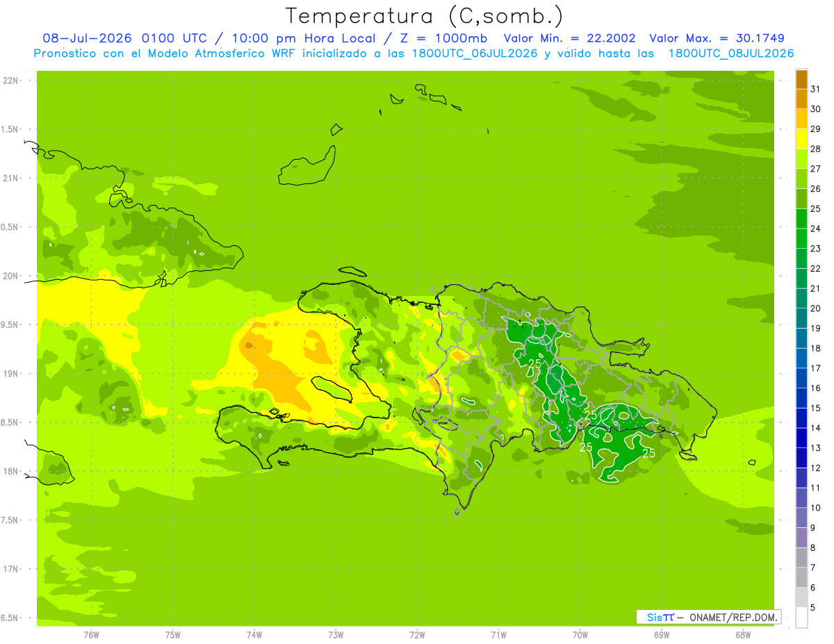The image size is (834, 644).
Task: Click the blue legend swatch between 15 and 16
Action: (801, 398)
